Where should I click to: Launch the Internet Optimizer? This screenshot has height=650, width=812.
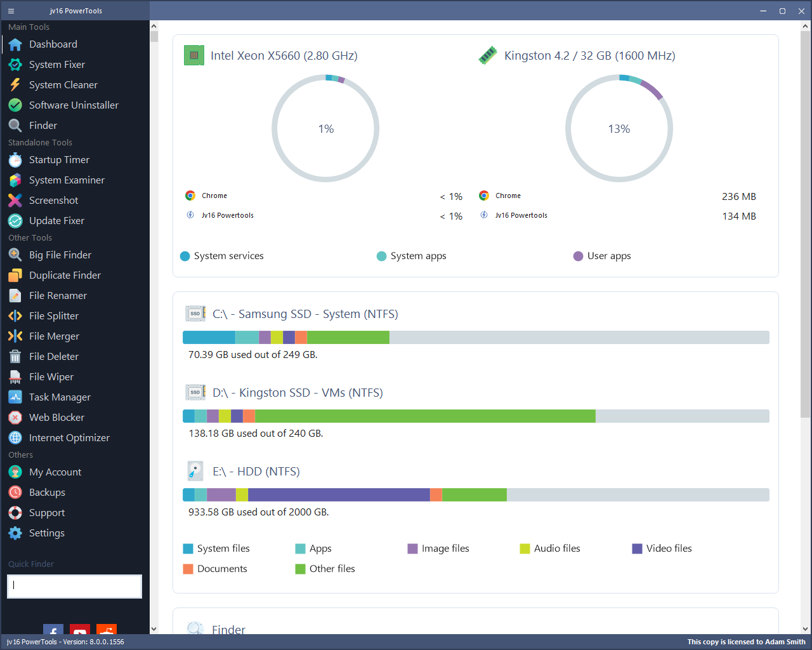pyautogui.click(x=70, y=437)
